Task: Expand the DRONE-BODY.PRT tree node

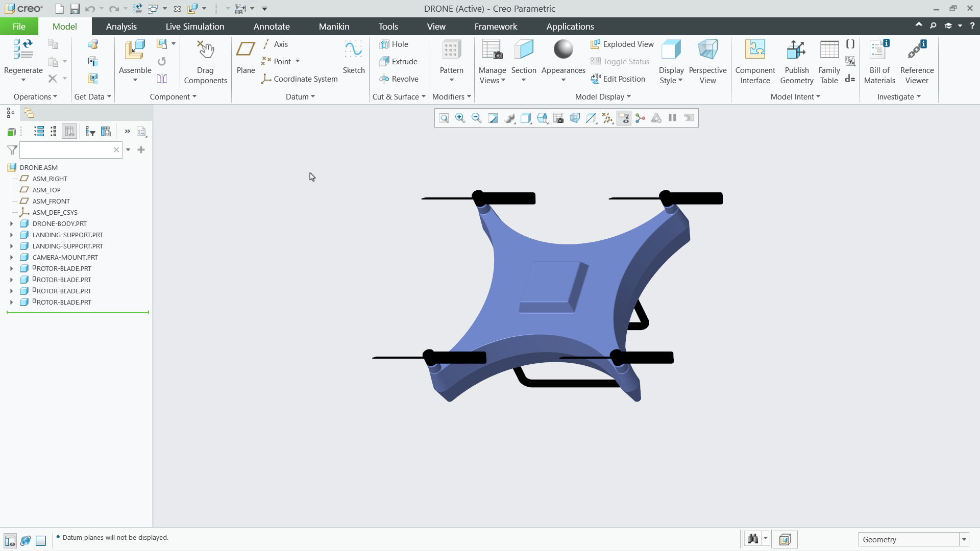Action: coord(12,223)
